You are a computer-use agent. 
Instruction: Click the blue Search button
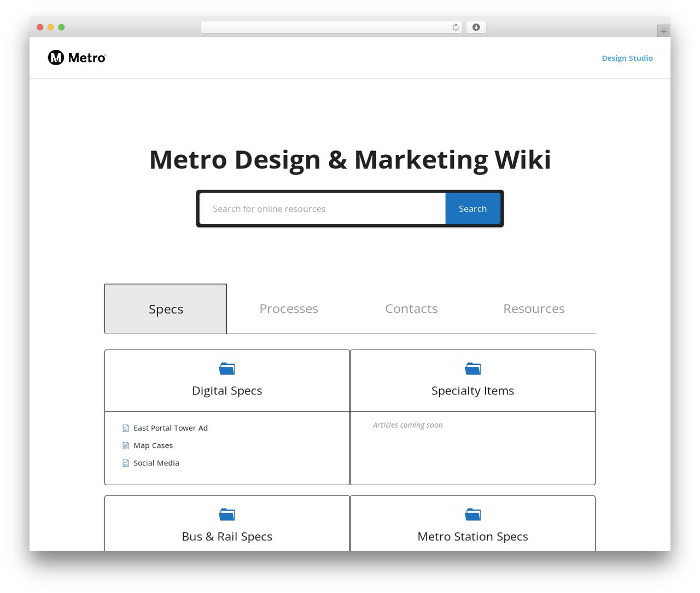[x=473, y=208]
